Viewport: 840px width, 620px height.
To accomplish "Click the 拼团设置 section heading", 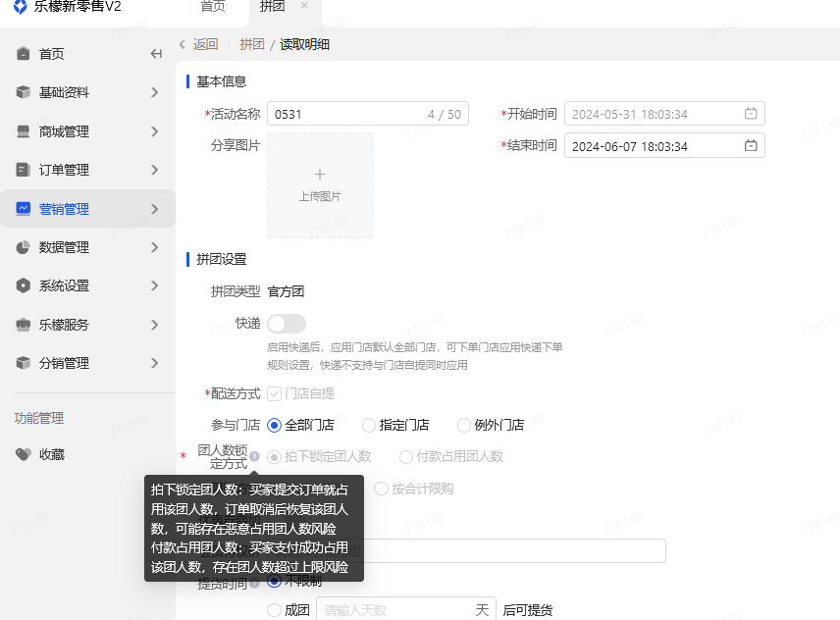I will (x=221, y=259).
